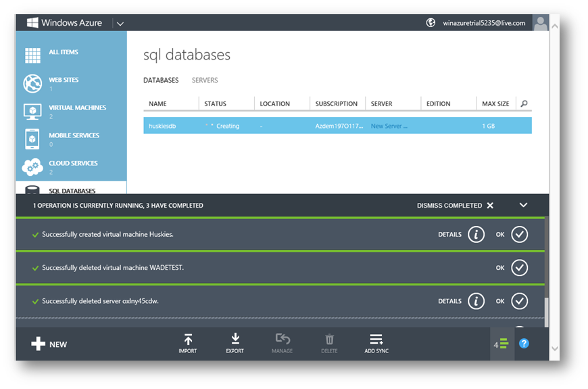Click the user avatar picture
Screen dimensions: 588x389
tap(541, 23)
